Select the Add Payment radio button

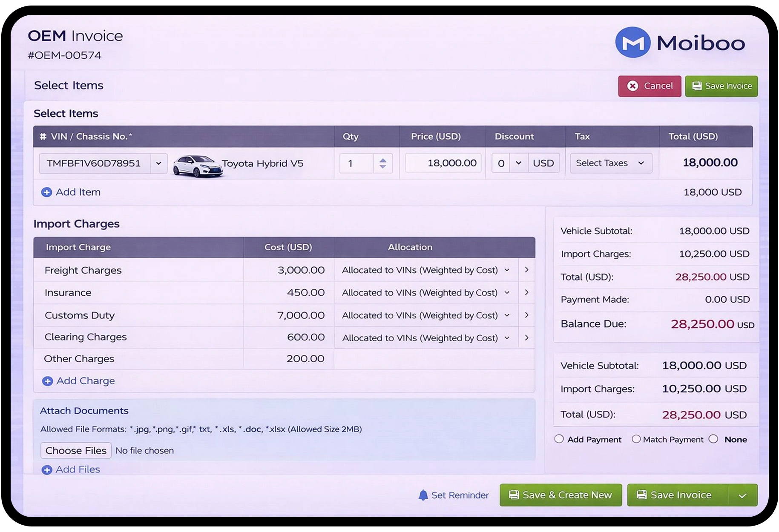click(x=559, y=439)
